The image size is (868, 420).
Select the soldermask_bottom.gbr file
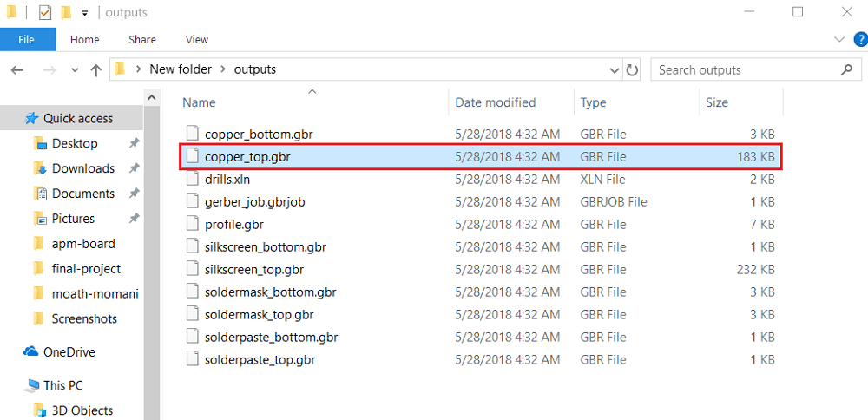pyautogui.click(x=480, y=292)
